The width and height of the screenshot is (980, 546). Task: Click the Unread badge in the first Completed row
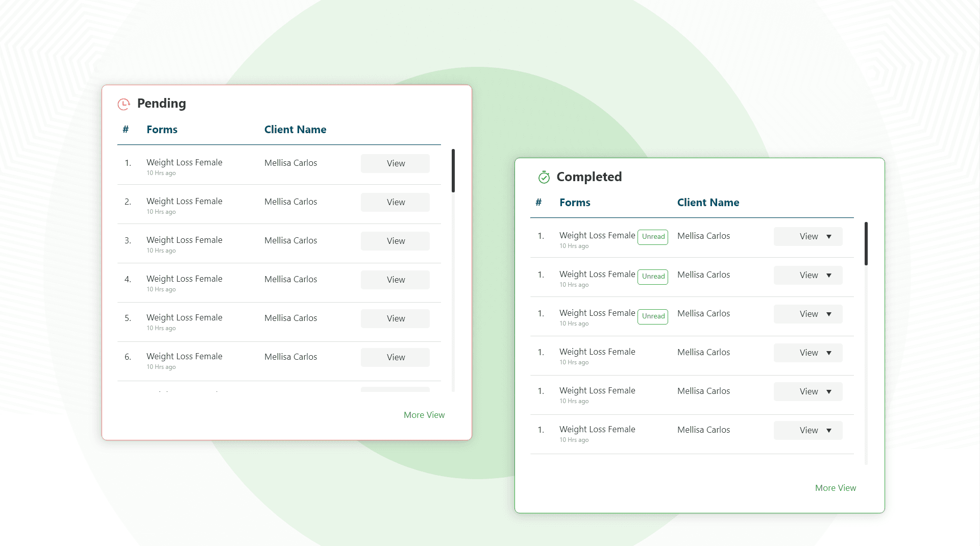(653, 237)
